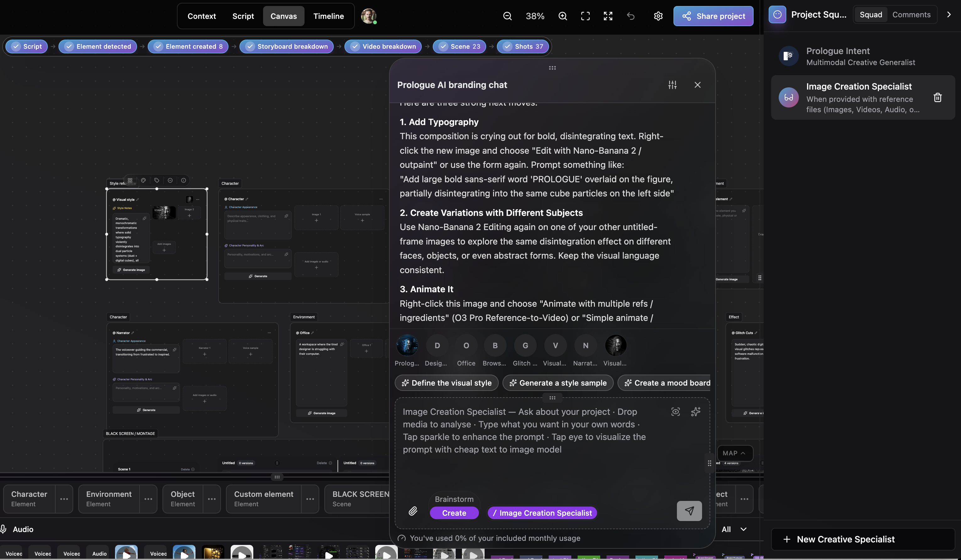The width and height of the screenshot is (961, 560).
Task: Switch to Comments tab
Action: pos(911,14)
